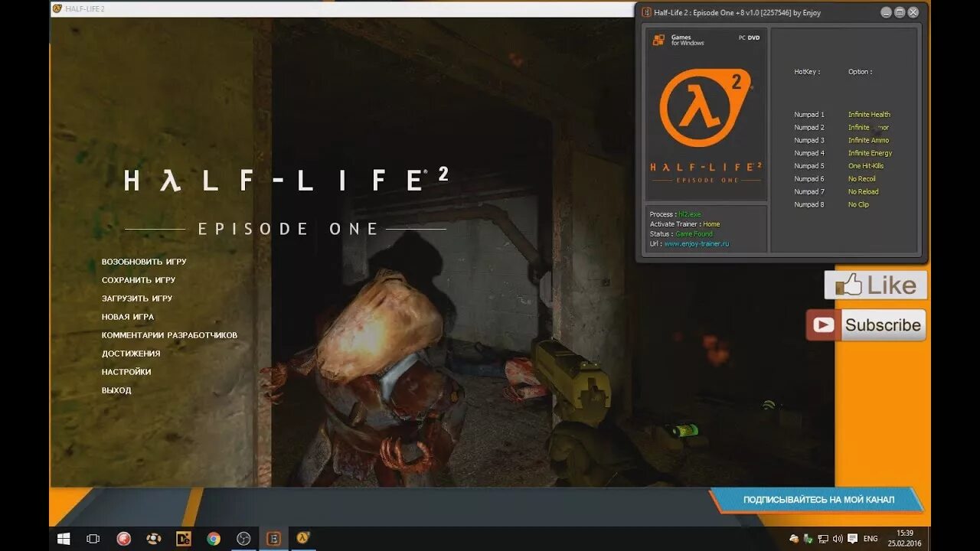The height and width of the screenshot is (551, 980).
Task: Toggle Infinite Energy option in trainer
Action: (x=870, y=153)
